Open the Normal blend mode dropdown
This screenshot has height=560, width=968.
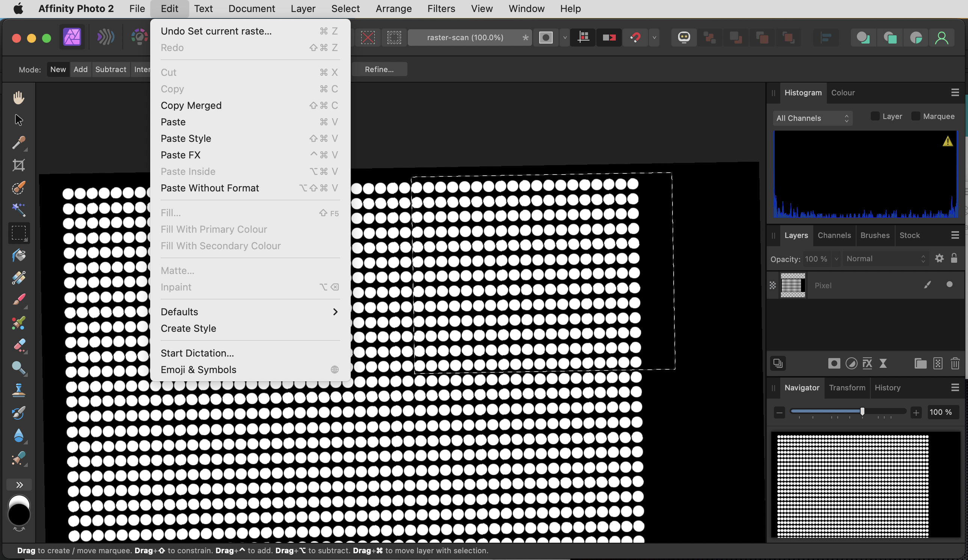885,259
